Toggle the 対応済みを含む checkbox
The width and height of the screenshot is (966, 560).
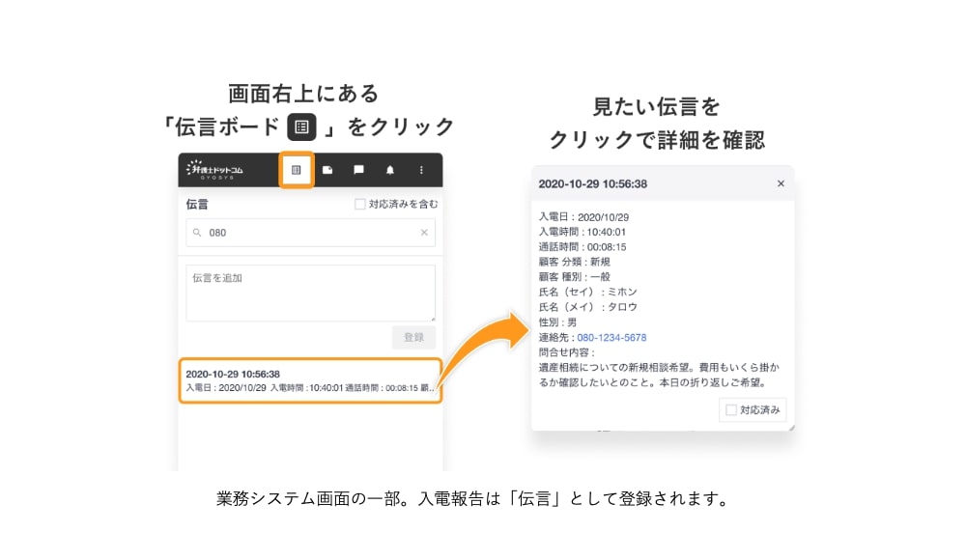tap(359, 204)
